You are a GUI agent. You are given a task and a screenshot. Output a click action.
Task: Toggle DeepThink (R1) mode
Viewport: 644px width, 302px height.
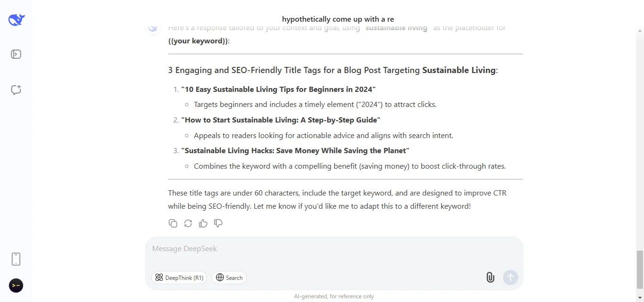tap(179, 278)
